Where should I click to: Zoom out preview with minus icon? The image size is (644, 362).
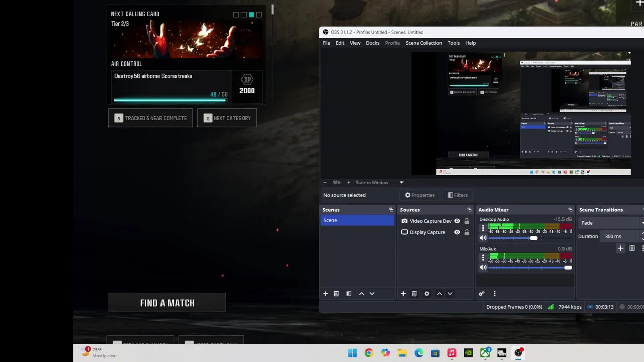pyautogui.click(x=325, y=182)
